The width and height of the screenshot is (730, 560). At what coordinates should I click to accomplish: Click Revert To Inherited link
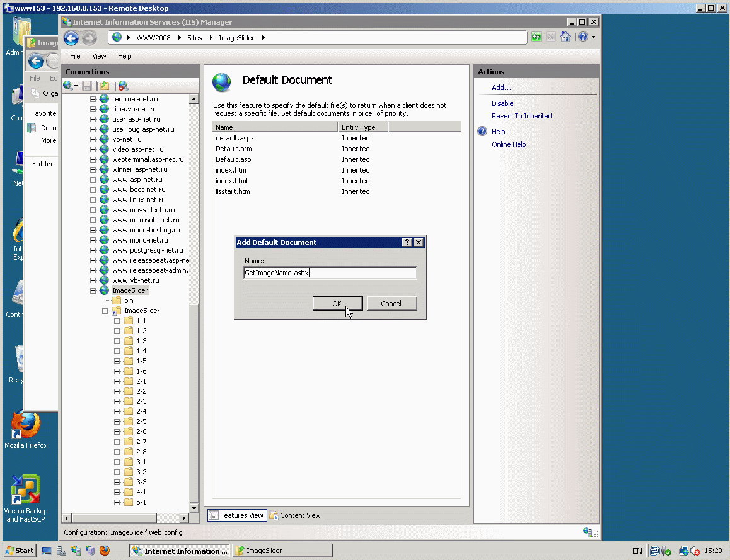(x=522, y=116)
